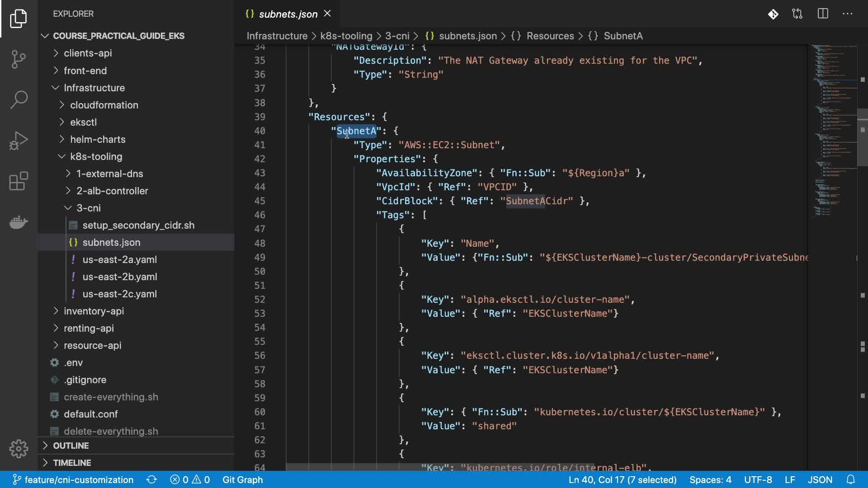
Task: Open the Source Control view
Action: [x=19, y=59]
